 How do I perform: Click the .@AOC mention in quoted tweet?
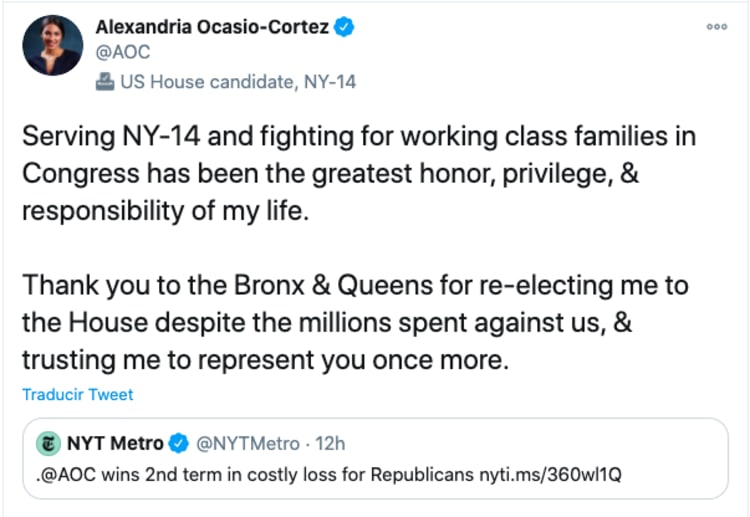[60, 475]
